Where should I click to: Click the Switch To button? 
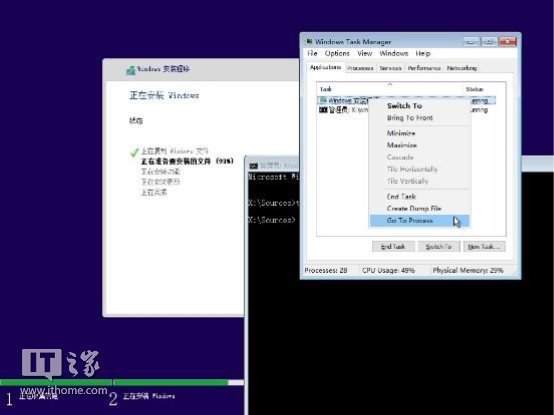pyautogui.click(x=438, y=247)
